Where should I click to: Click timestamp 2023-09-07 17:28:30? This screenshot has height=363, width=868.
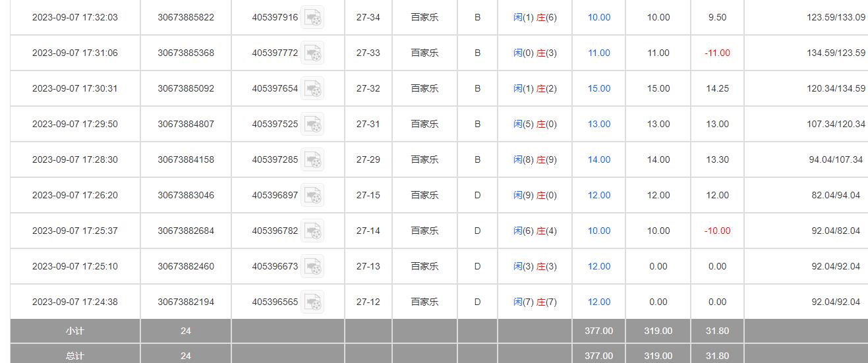(x=75, y=159)
